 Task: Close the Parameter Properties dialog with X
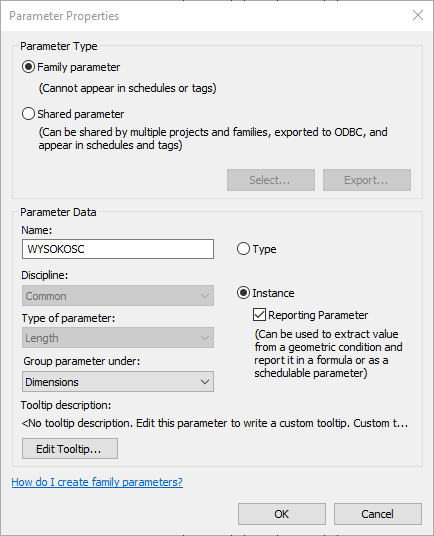click(418, 15)
